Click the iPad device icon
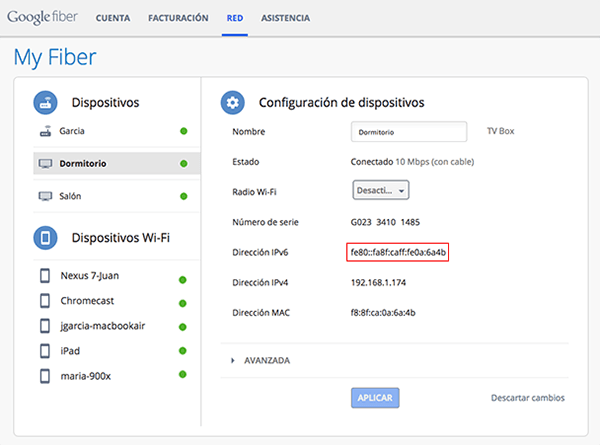 click(x=45, y=351)
